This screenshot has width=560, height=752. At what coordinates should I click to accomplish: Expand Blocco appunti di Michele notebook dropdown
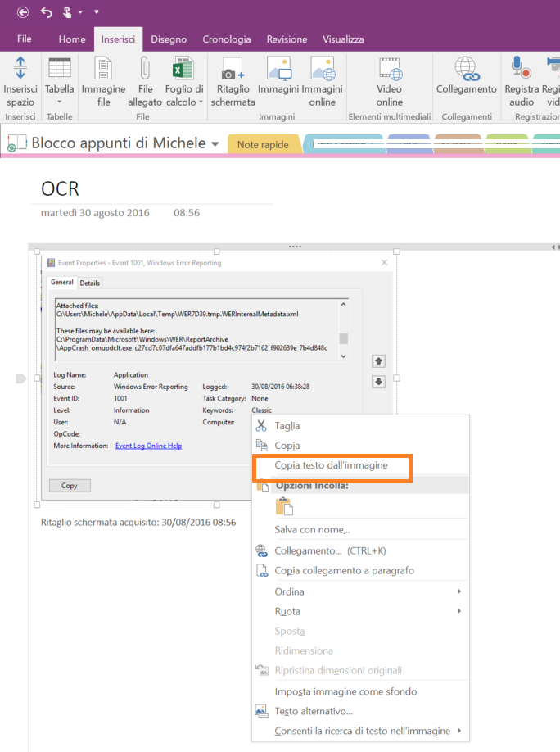[215, 143]
